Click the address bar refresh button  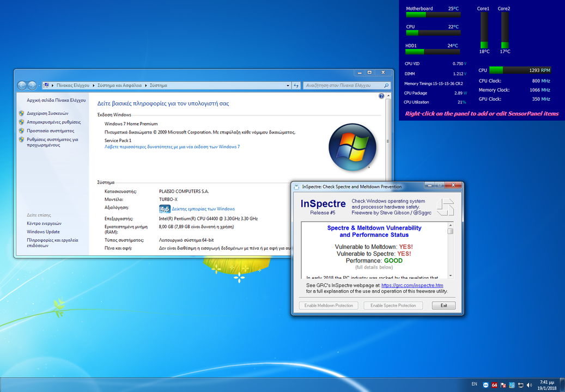pos(296,85)
